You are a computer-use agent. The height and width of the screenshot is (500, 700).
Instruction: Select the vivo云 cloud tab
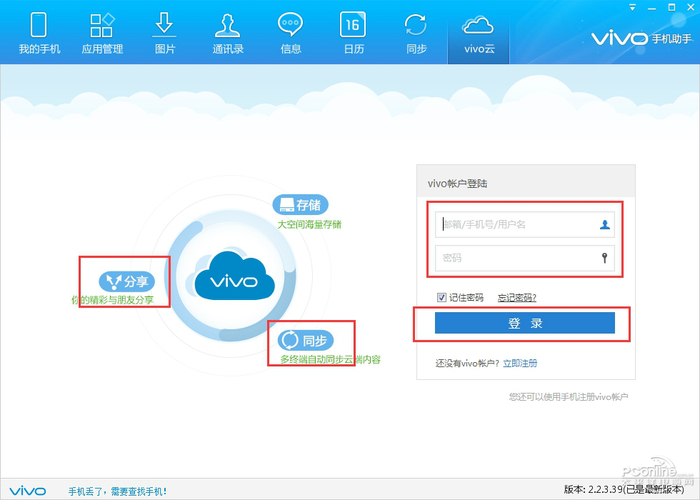click(479, 33)
